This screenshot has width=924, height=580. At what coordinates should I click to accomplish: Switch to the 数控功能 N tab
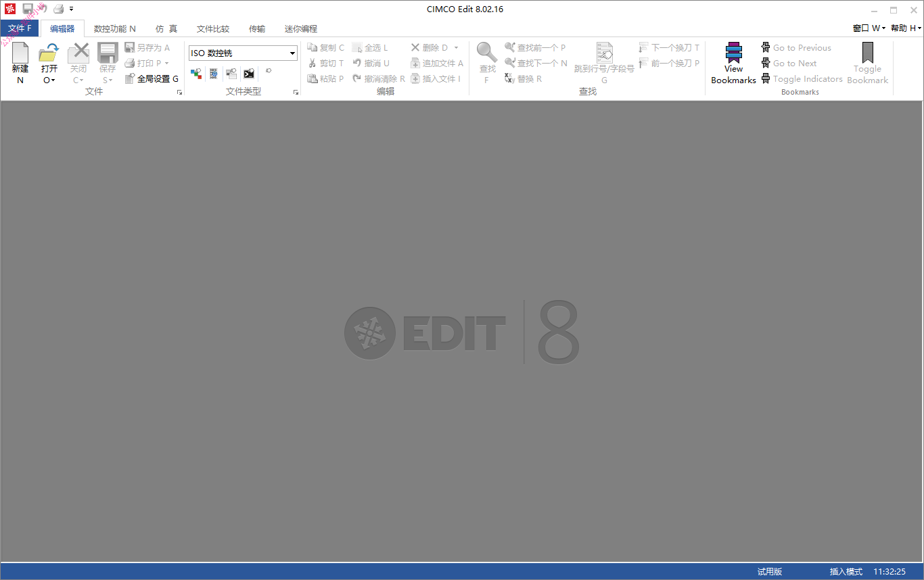[x=115, y=28]
